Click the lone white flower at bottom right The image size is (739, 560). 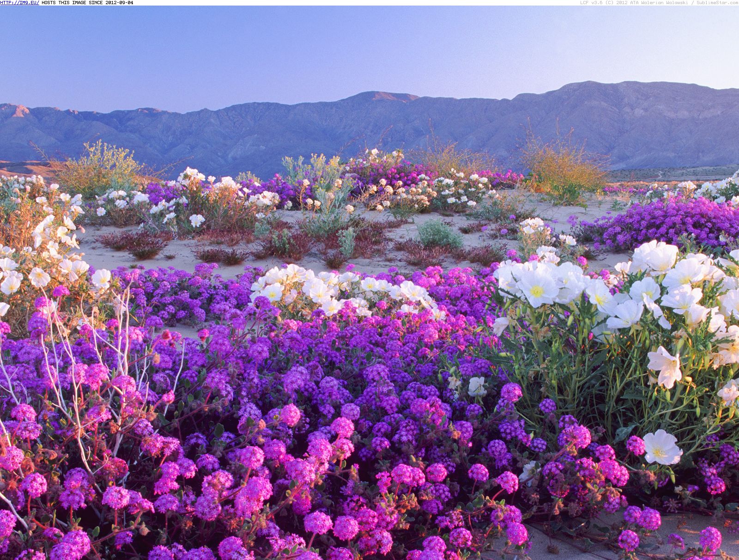[662, 447]
